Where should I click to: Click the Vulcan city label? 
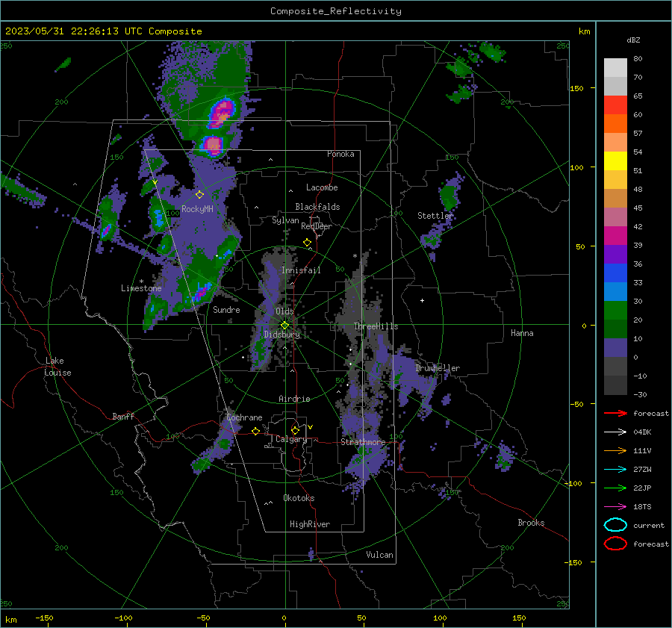379,555
